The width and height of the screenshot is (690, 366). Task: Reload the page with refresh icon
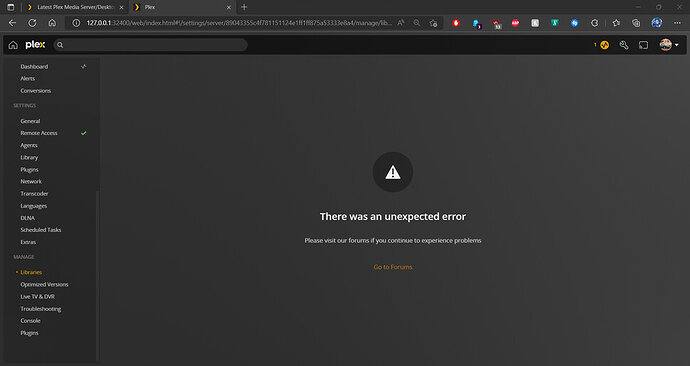coord(32,23)
